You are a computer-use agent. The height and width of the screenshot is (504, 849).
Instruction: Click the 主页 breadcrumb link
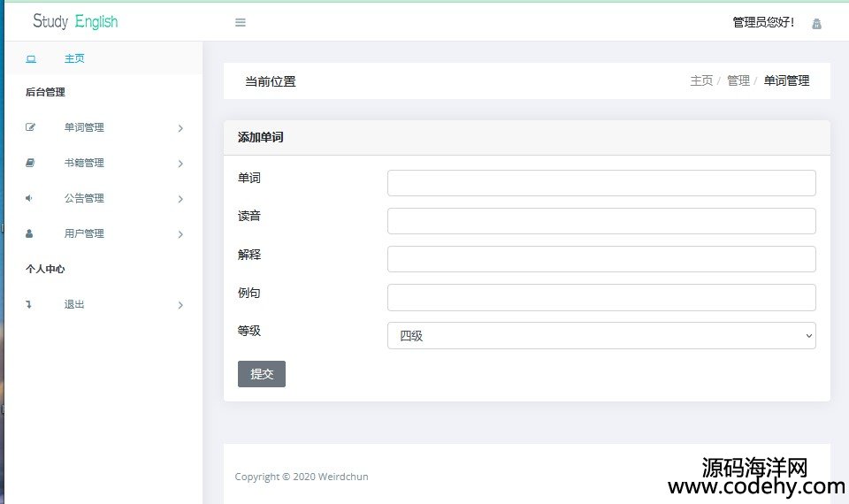[x=701, y=80]
